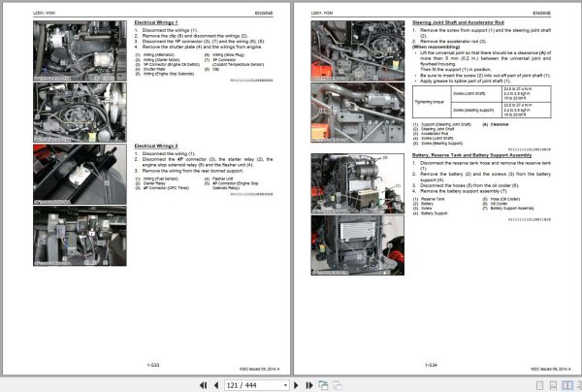The height and width of the screenshot is (392, 582).
Task: Switch to continuous scrolling page view
Action: 553,385
